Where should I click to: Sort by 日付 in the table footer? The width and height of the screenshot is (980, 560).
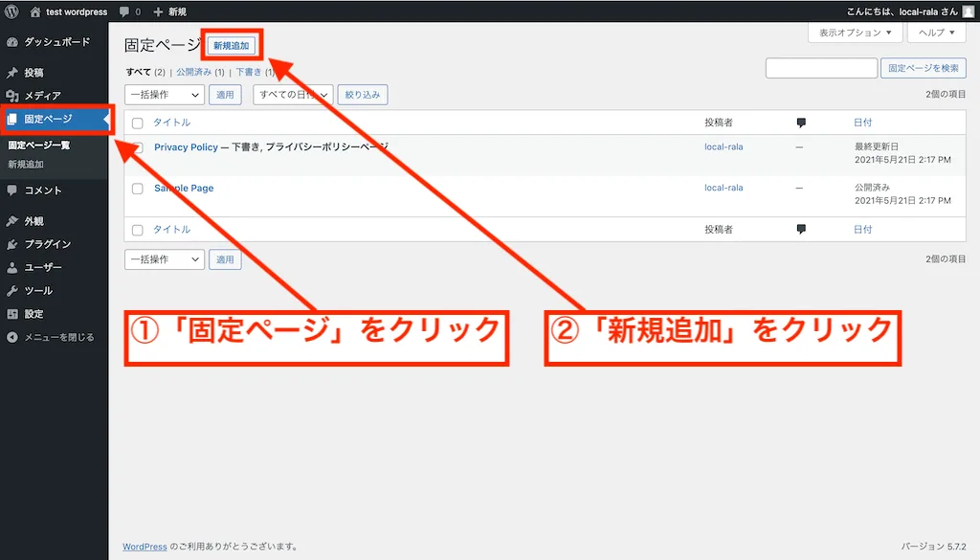862,230
